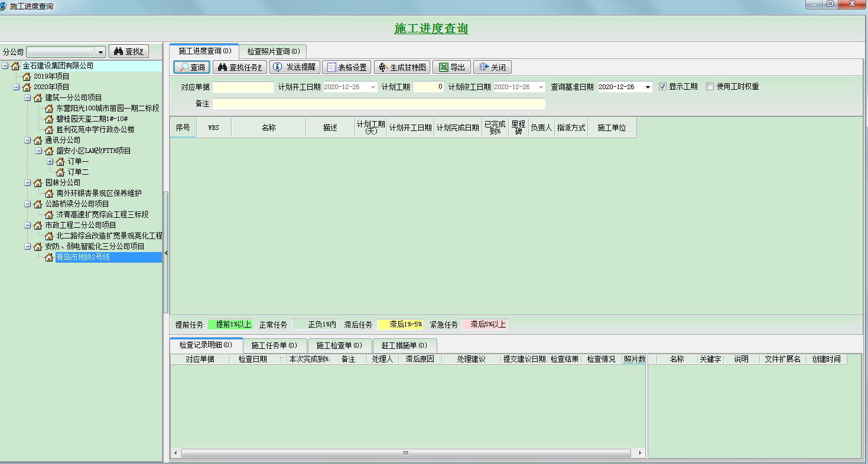Switch to the 施工任务单 tab
The width and height of the screenshot is (868, 464).
274,345
